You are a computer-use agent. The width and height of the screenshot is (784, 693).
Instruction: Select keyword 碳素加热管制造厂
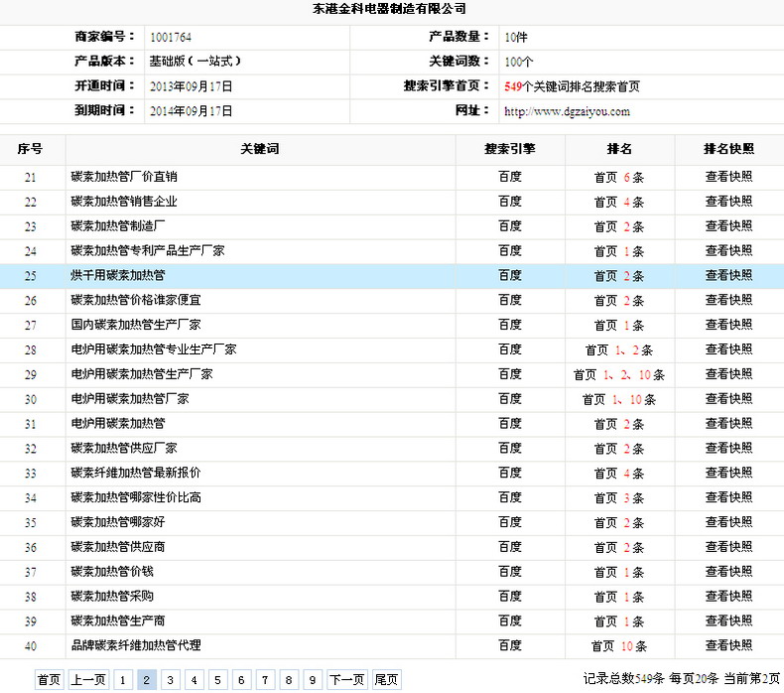[118, 226]
